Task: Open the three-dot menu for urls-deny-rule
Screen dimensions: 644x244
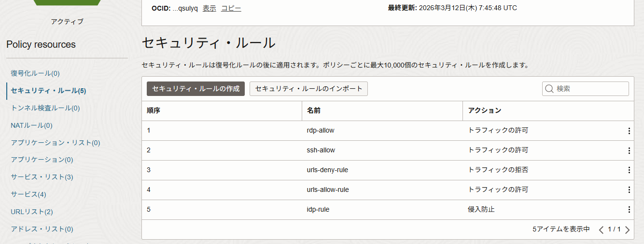Action: tap(629, 170)
